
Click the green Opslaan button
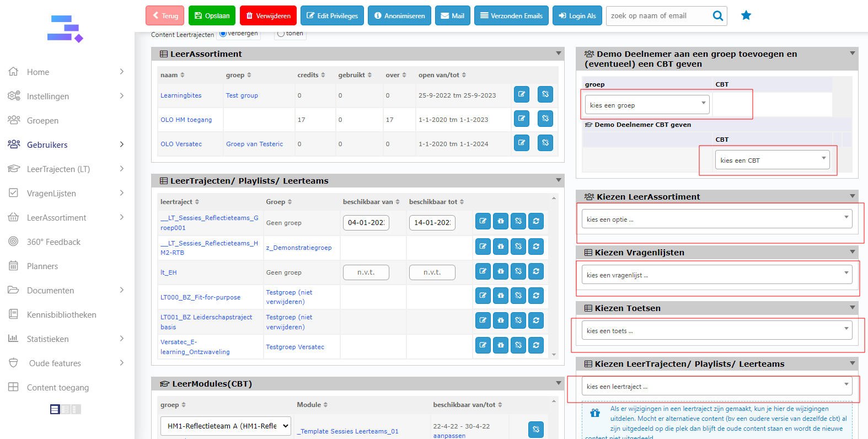(212, 16)
